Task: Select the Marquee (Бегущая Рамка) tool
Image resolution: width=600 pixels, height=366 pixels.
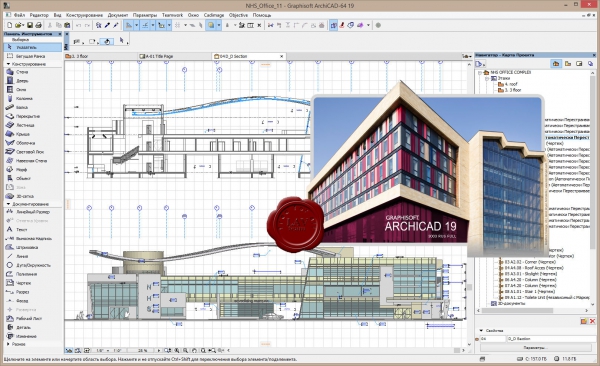Action: coord(32,56)
